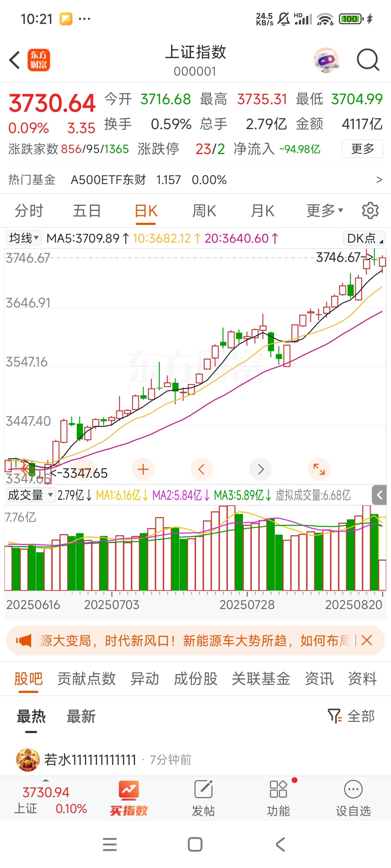Open the 异动 tab
The height and width of the screenshot is (868, 391).
(145, 679)
